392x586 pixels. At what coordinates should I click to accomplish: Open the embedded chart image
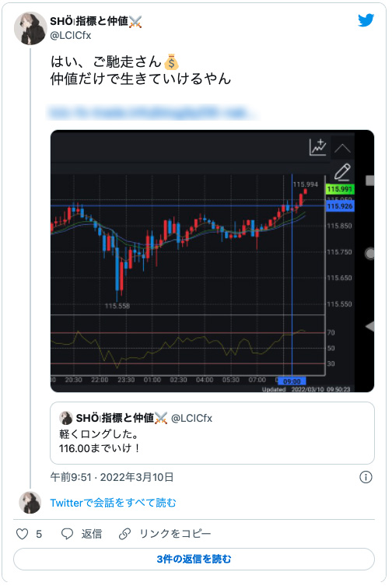(x=212, y=261)
